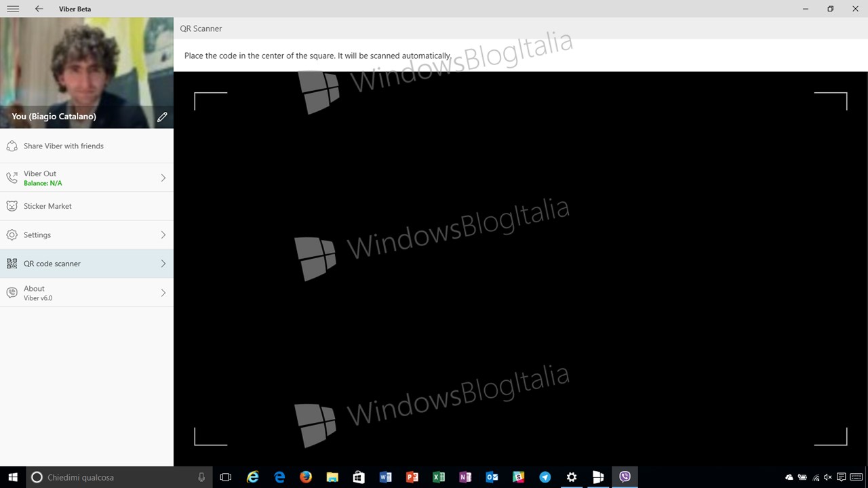Image resolution: width=868 pixels, height=488 pixels.
Task: Open File Explorer from taskbar
Action: pos(332,477)
